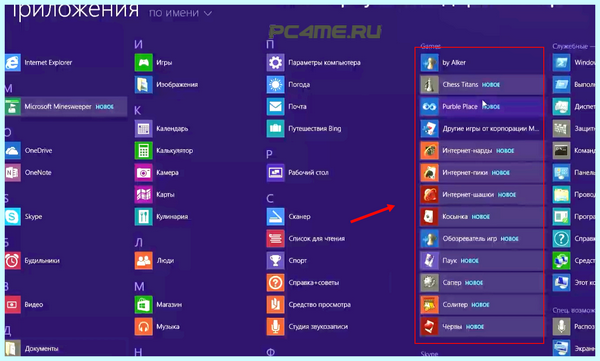
Task: Open Изображения app icon
Action: (x=143, y=85)
